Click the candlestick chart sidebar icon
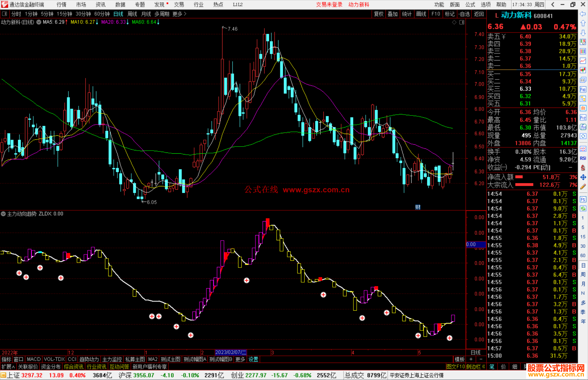The width and height of the screenshot is (588, 380). (583, 70)
